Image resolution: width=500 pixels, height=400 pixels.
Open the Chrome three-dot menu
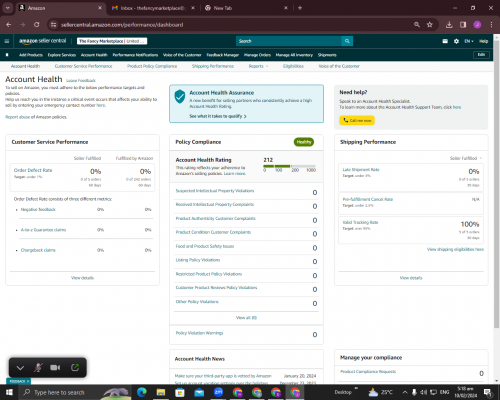[491, 25]
